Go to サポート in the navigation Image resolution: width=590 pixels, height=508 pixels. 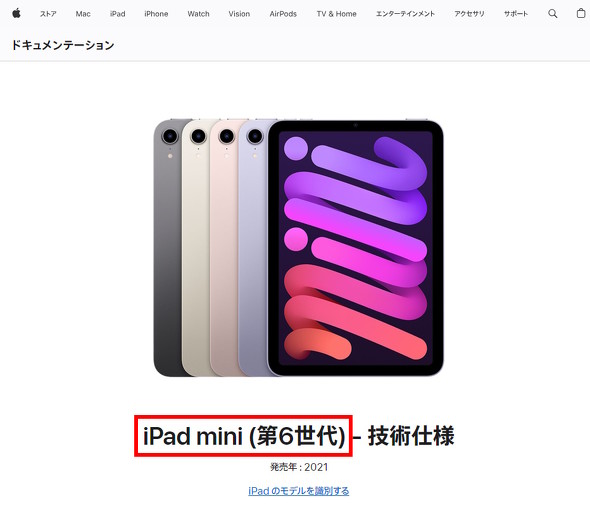(x=516, y=14)
